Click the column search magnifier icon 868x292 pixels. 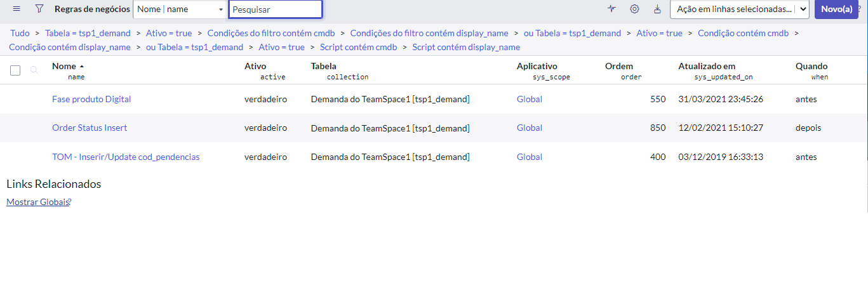coord(34,70)
